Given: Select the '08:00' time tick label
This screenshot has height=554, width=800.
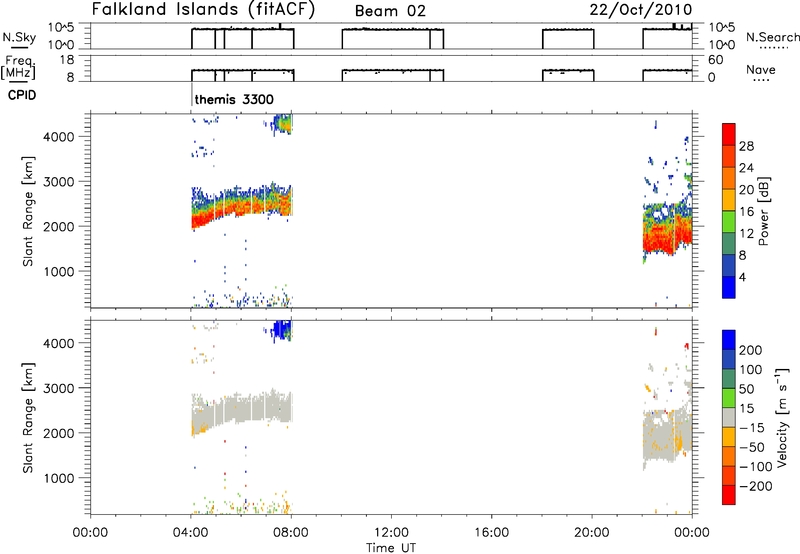Looking at the screenshot, I should [x=291, y=533].
